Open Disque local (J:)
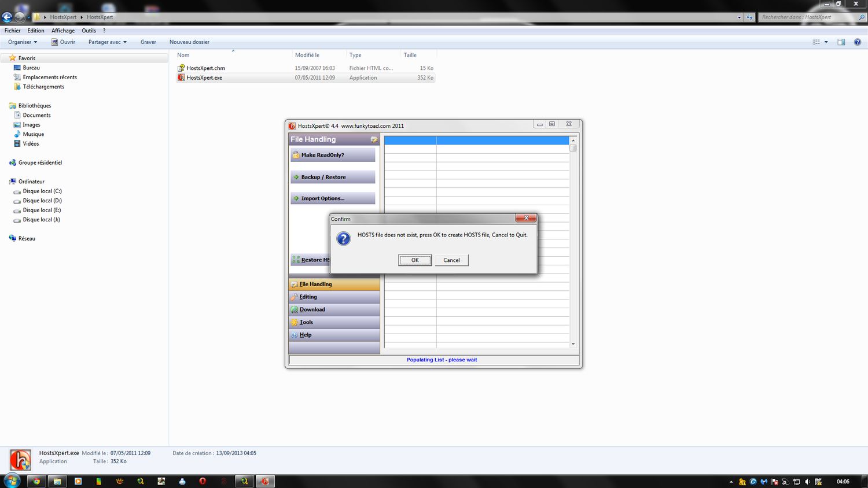The width and height of the screenshot is (868, 488). coord(41,220)
